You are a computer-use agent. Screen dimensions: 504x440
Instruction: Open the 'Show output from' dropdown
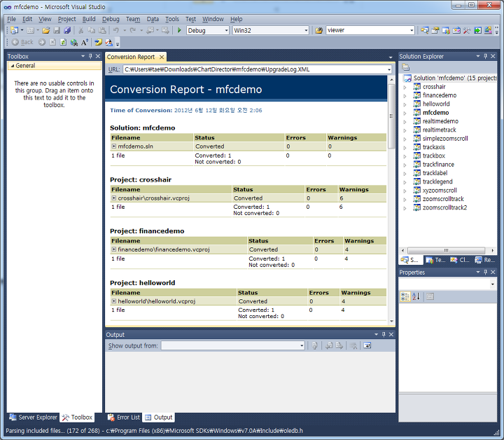302,345
